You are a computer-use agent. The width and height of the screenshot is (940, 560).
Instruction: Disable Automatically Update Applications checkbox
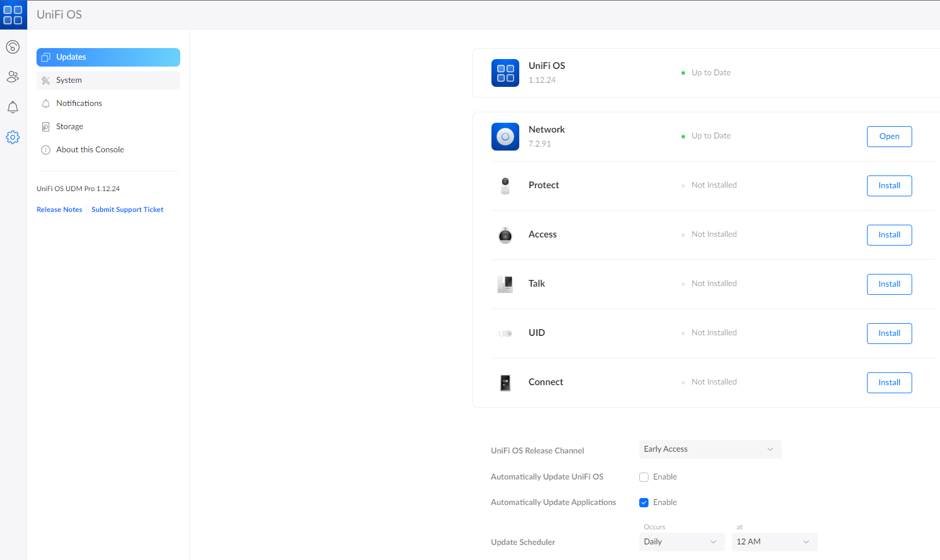pyautogui.click(x=644, y=503)
